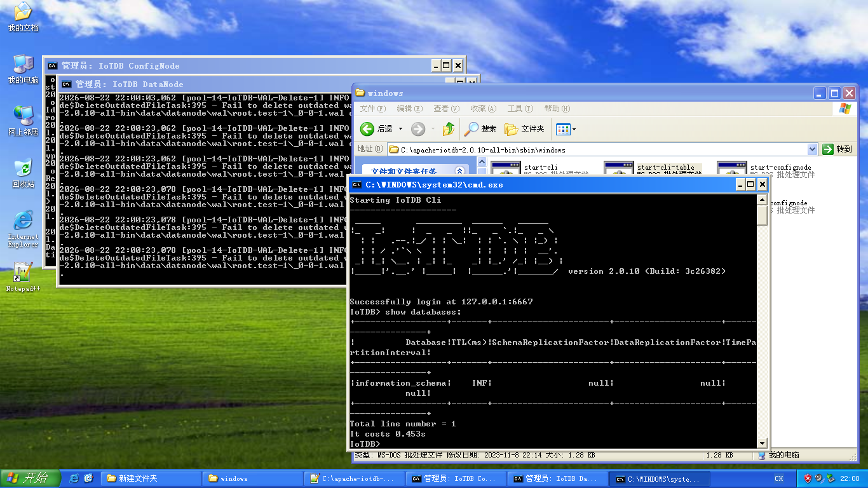868x488 pixels.
Task: Open the views dropdown arrow
Action: tap(574, 129)
